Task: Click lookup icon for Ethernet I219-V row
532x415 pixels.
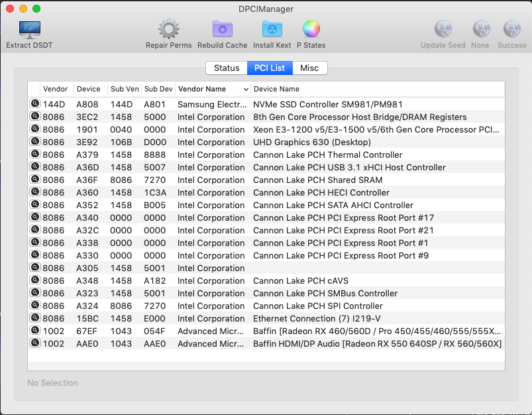Action: [x=35, y=317]
